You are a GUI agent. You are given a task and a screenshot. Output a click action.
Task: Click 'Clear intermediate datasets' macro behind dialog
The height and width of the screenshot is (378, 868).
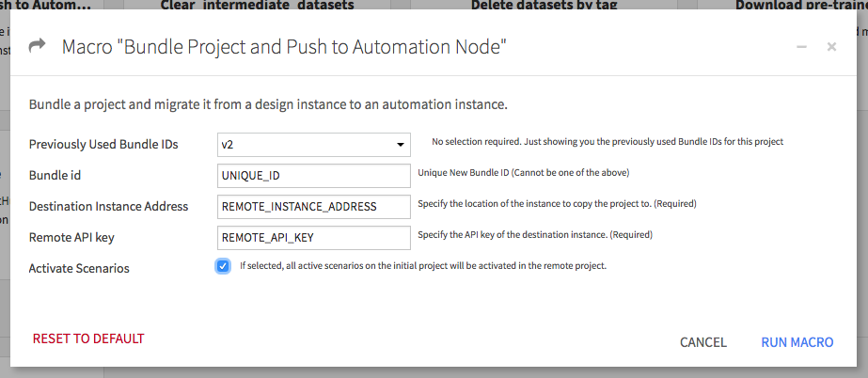coord(258,5)
